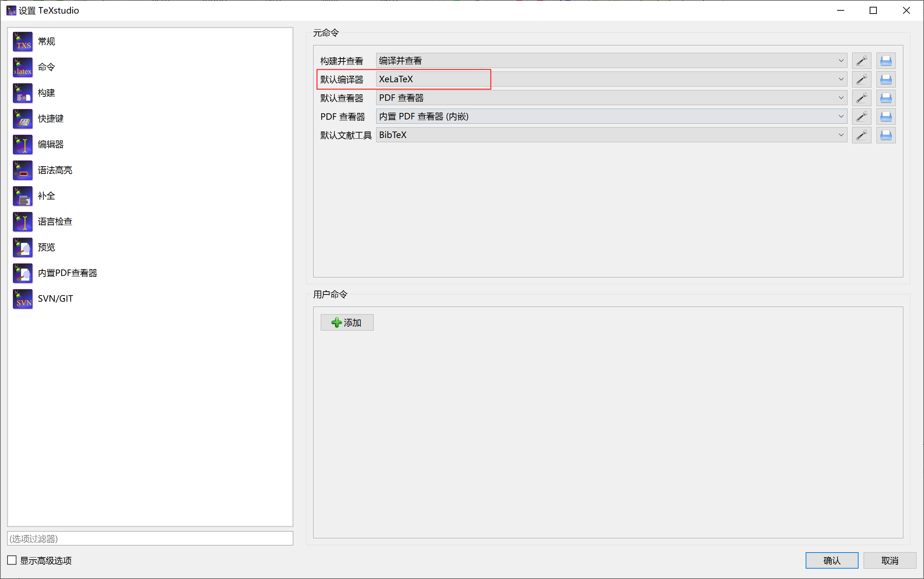Open the 构建并查看 dropdown showing 编译并查看

[611, 60]
